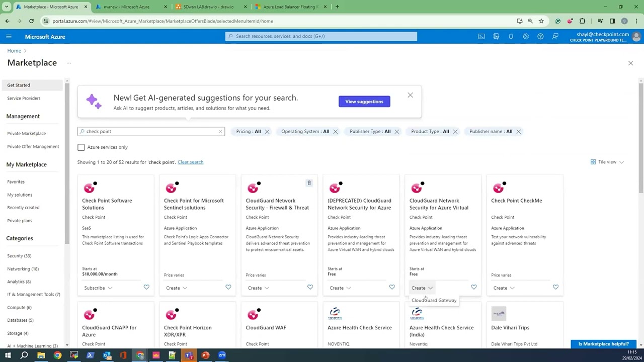Click the 'Is Marketplace helpful?' button
The height and width of the screenshot is (362, 644).
point(604,344)
